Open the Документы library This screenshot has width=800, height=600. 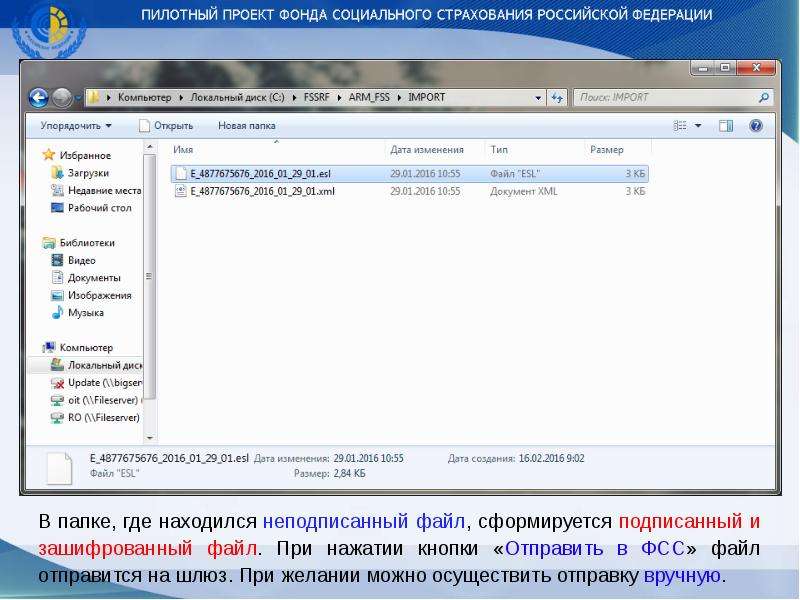(x=94, y=278)
